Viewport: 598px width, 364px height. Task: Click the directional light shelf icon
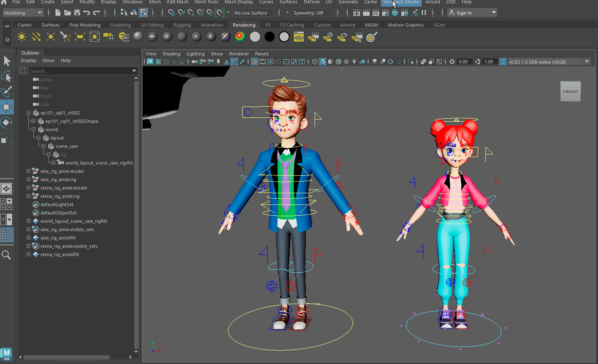[36, 37]
